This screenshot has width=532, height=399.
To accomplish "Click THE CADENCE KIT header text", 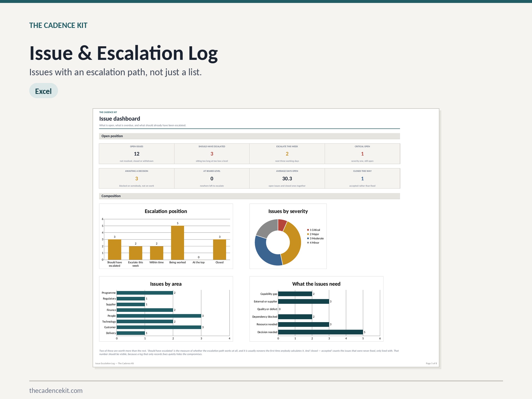I will coord(58,25).
